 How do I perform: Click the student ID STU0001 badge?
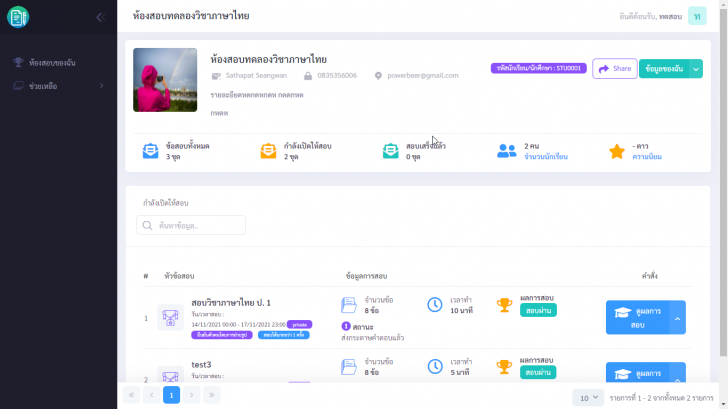point(539,68)
